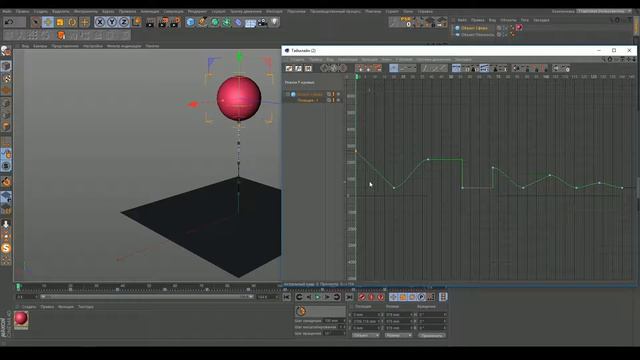
Task: Select Позиция . Y track in Timeline
Action: (x=308, y=100)
